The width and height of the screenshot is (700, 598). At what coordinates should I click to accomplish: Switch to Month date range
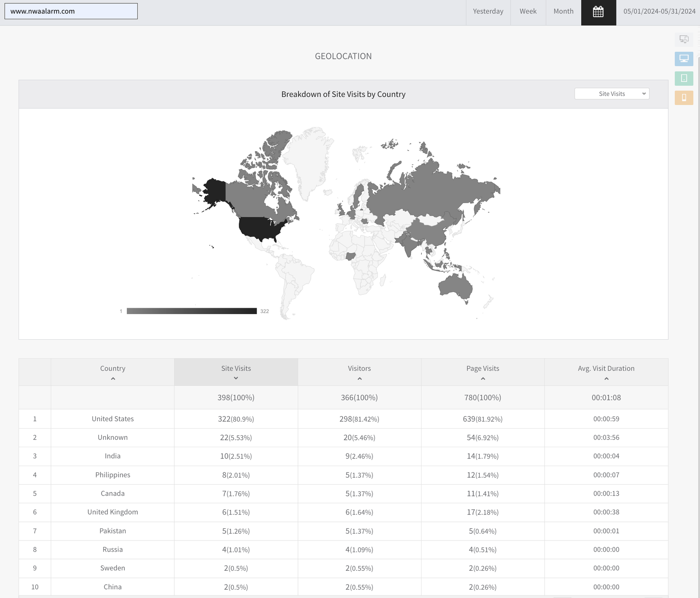[x=563, y=12]
